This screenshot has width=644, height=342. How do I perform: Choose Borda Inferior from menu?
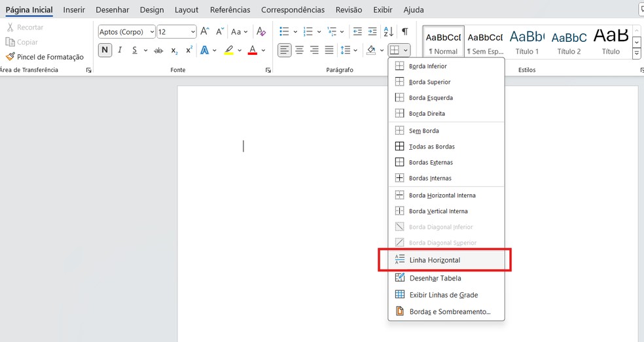446,66
